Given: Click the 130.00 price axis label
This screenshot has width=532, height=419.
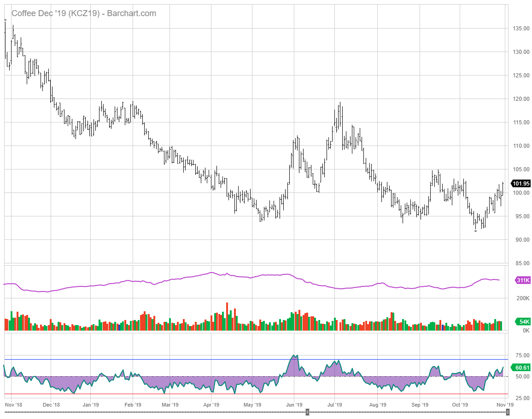Looking at the screenshot, I should 521,52.
